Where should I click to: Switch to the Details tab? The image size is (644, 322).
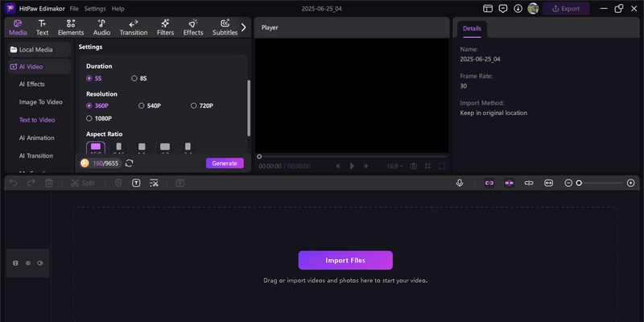[x=472, y=29]
